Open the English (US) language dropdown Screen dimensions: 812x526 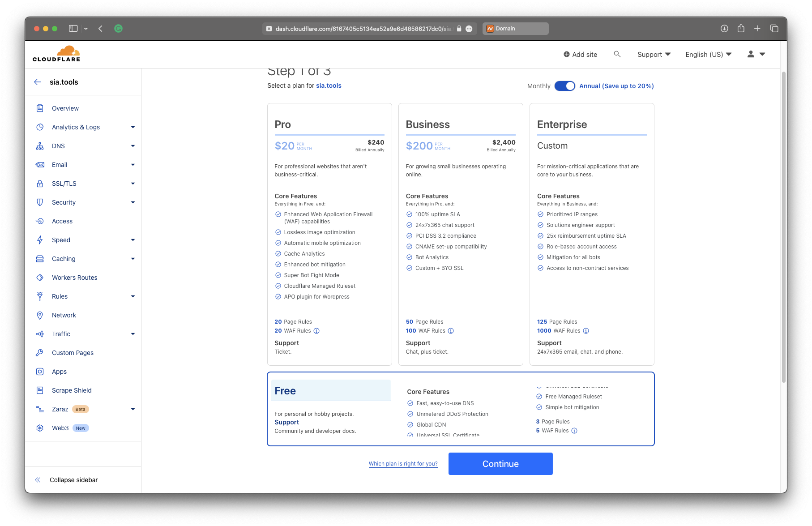click(708, 54)
